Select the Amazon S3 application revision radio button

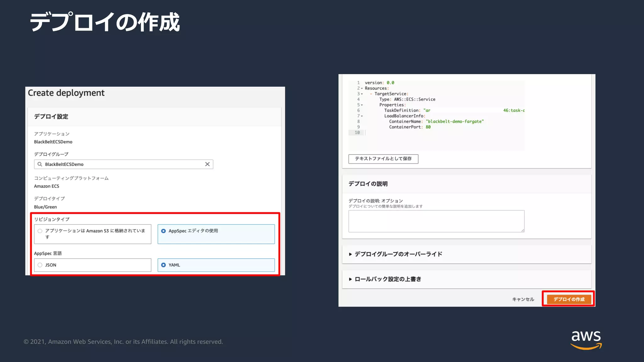click(x=40, y=231)
